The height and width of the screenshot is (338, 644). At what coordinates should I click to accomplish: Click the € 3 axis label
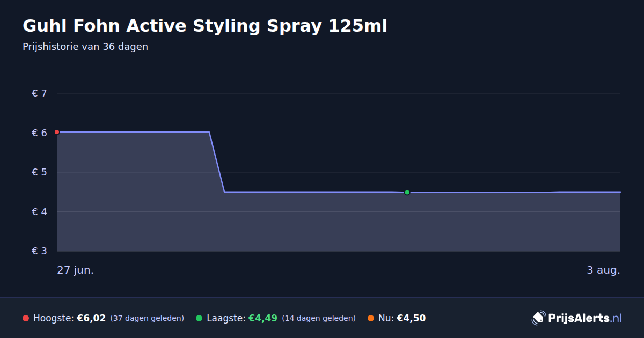40,251
